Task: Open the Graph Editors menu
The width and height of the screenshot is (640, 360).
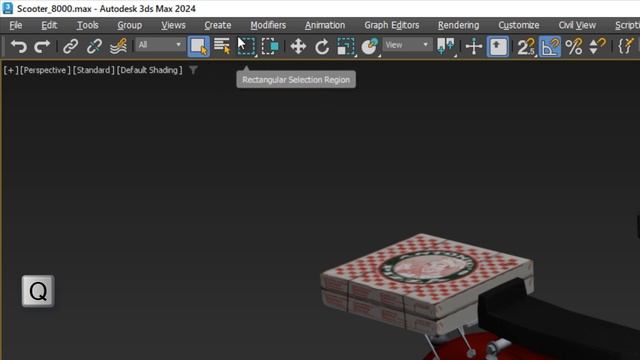Action: pyautogui.click(x=391, y=25)
